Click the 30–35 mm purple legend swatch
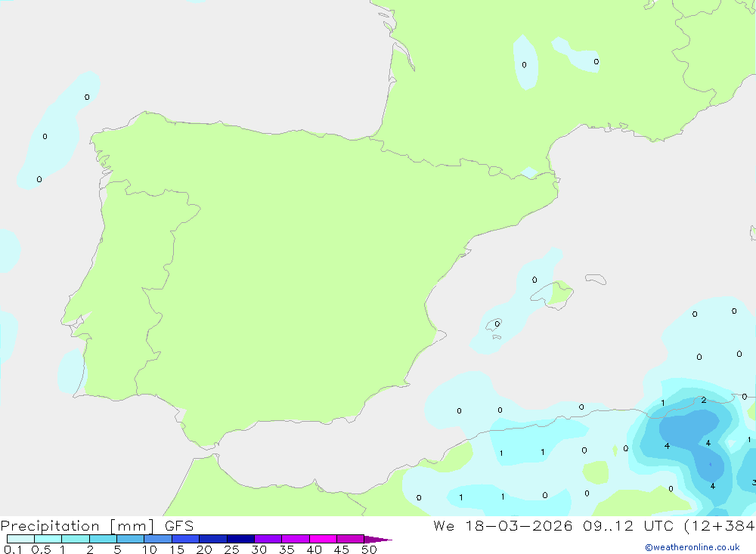 point(268,539)
